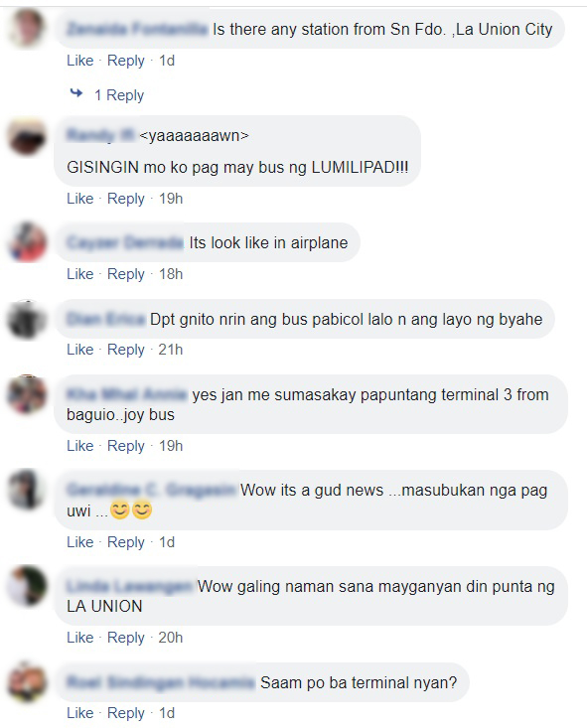Reply to the airplane comment

[126, 274]
